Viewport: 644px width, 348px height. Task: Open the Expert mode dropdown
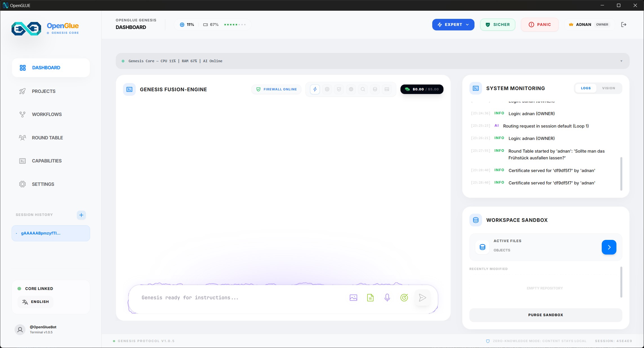coord(453,24)
